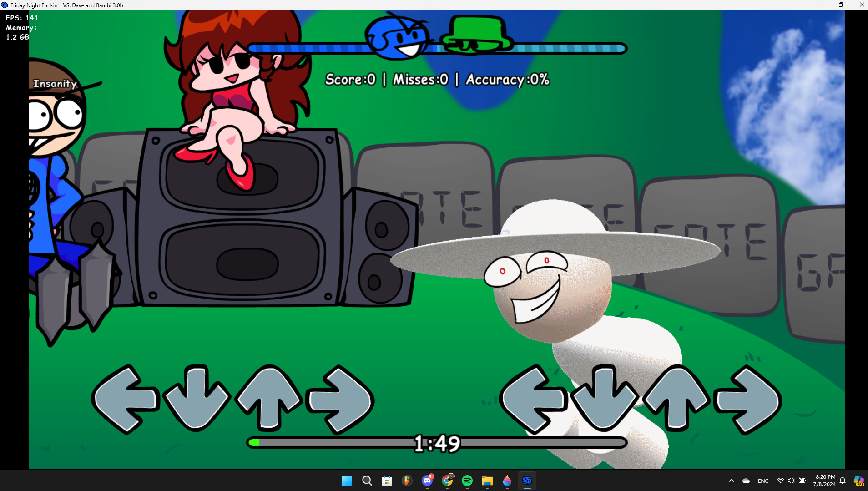
Task: Click the striped blue health bar
Action: tap(437, 48)
